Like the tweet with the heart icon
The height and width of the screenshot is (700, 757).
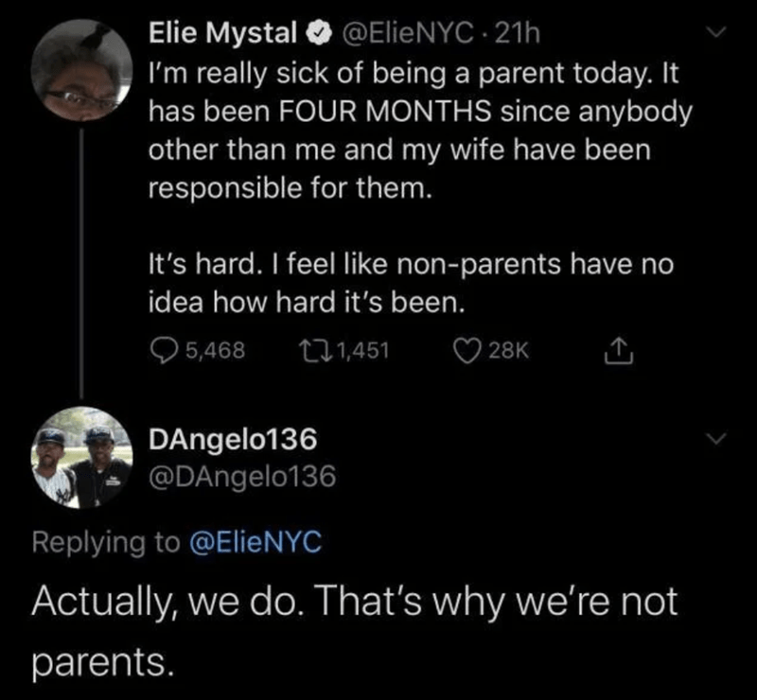click(x=467, y=351)
